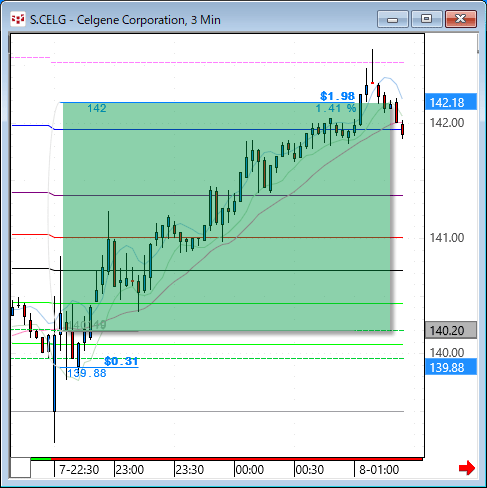The height and width of the screenshot is (488, 487).
Task: Minimize the S.CELG chart window
Action: (392, 19)
